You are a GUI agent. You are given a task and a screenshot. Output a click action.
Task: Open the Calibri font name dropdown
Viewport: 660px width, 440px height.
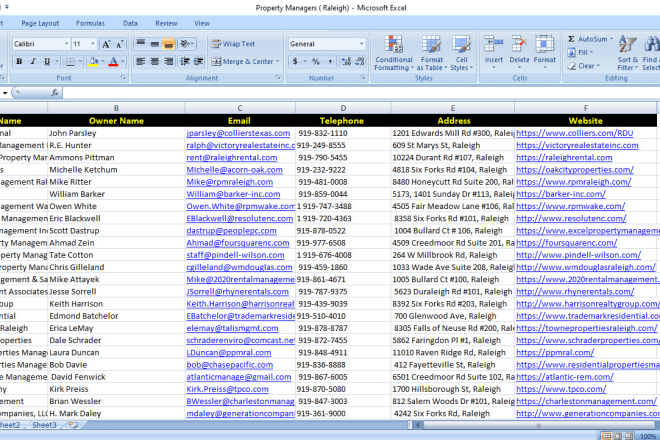coord(66,44)
